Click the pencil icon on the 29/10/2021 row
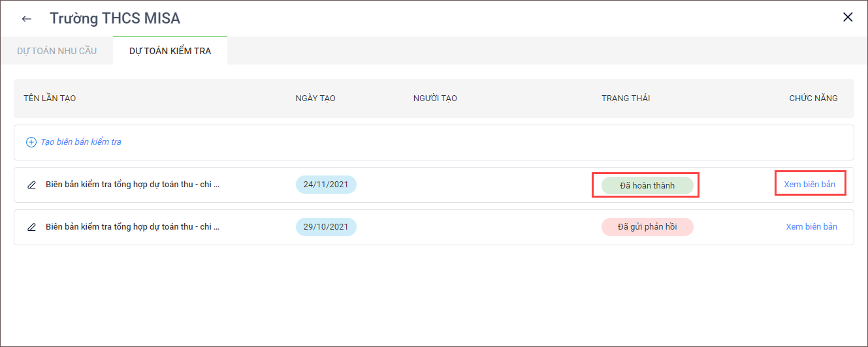868x347 pixels. pos(31,227)
